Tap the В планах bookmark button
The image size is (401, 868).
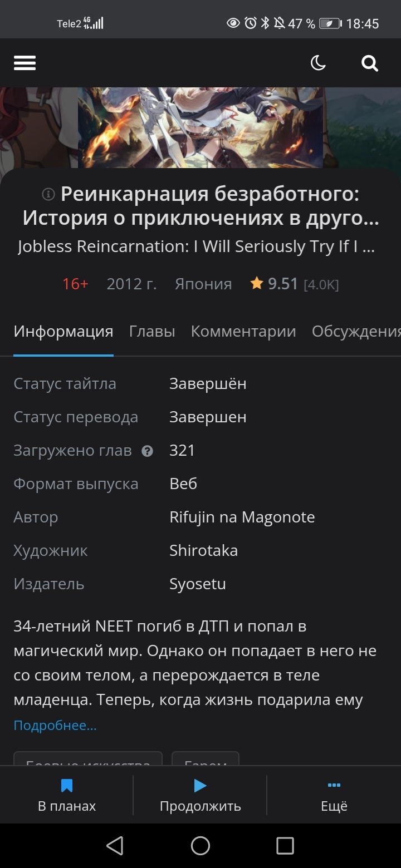[x=67, y=796]
